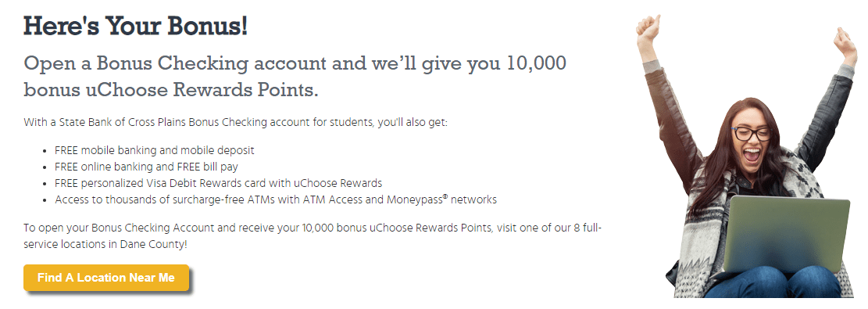Click the FREE mobile banking and mobile deposit line

click(155, 150)
